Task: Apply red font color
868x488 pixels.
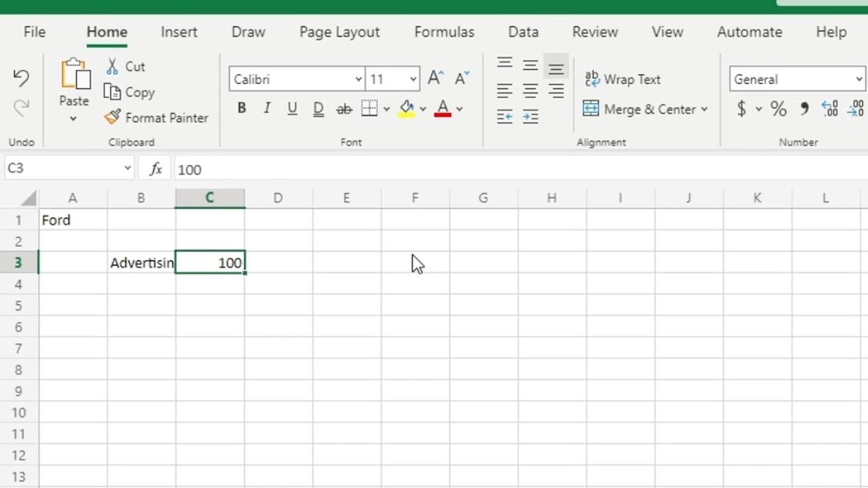Action: (443, 108)
